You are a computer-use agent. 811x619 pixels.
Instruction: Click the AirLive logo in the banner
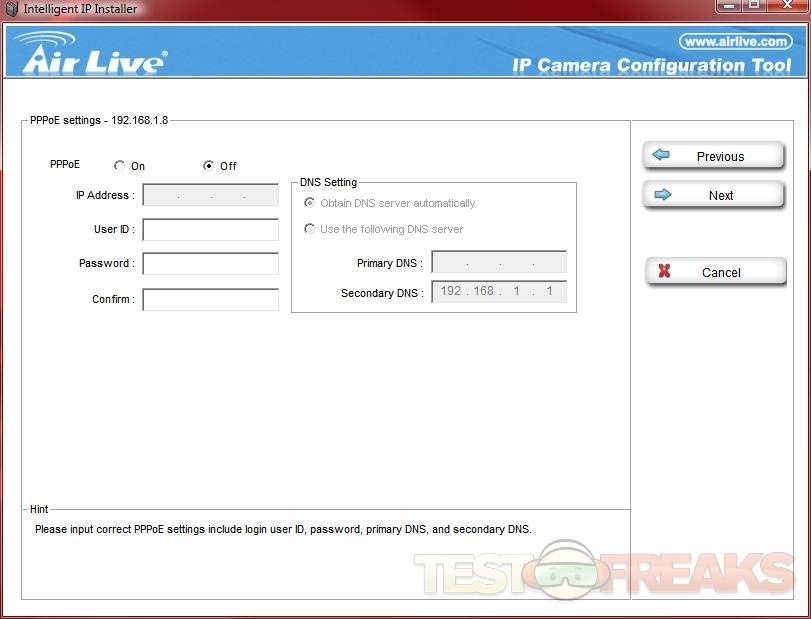coord(91,55)
